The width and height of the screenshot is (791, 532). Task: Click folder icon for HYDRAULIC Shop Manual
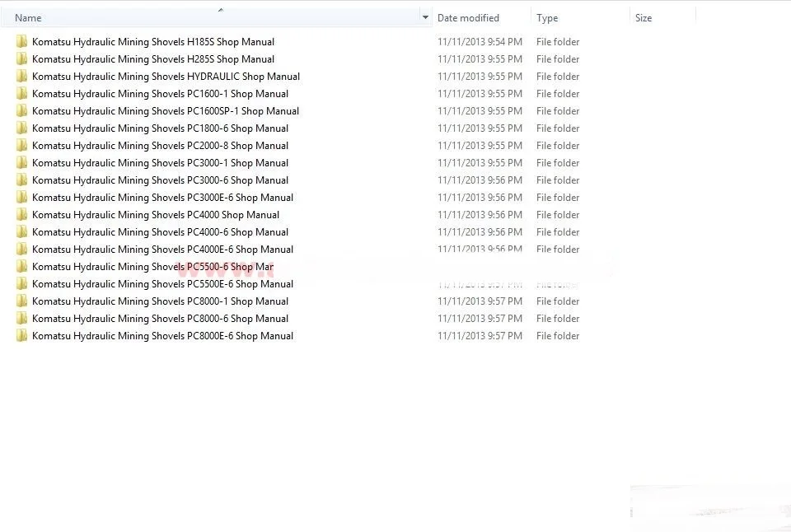21,76
